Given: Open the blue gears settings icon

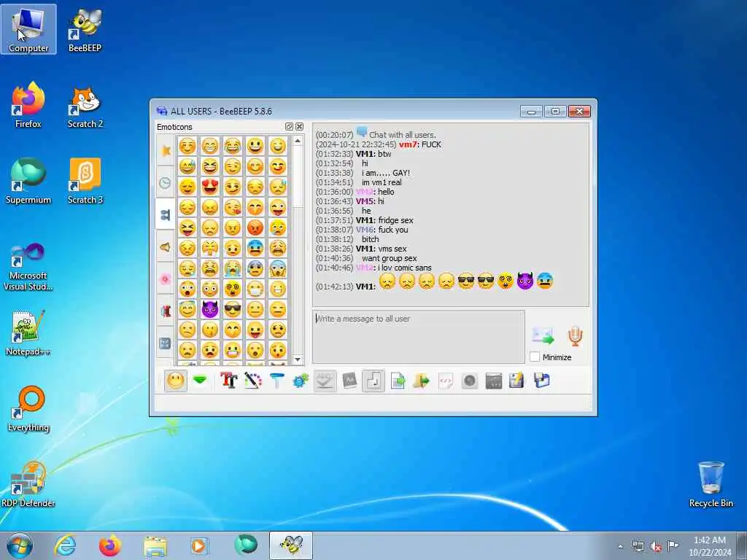Looking at the screenshot, I should click(x=301, y=381).
